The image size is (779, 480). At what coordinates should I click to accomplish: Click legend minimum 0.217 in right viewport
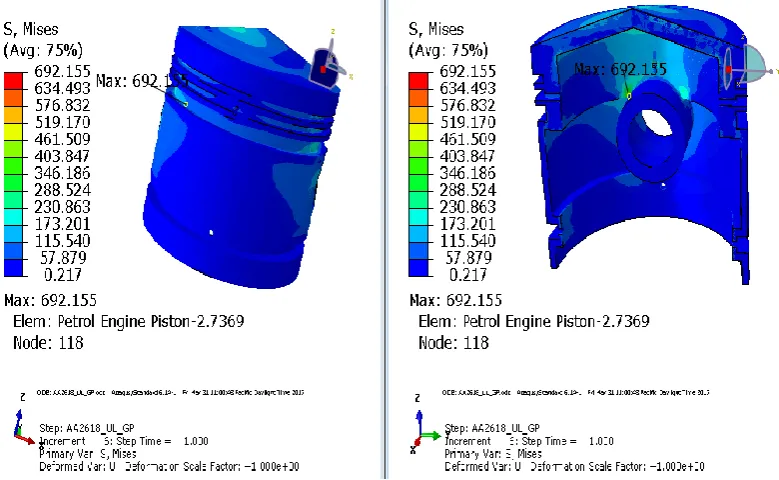[x=468, y=275]
